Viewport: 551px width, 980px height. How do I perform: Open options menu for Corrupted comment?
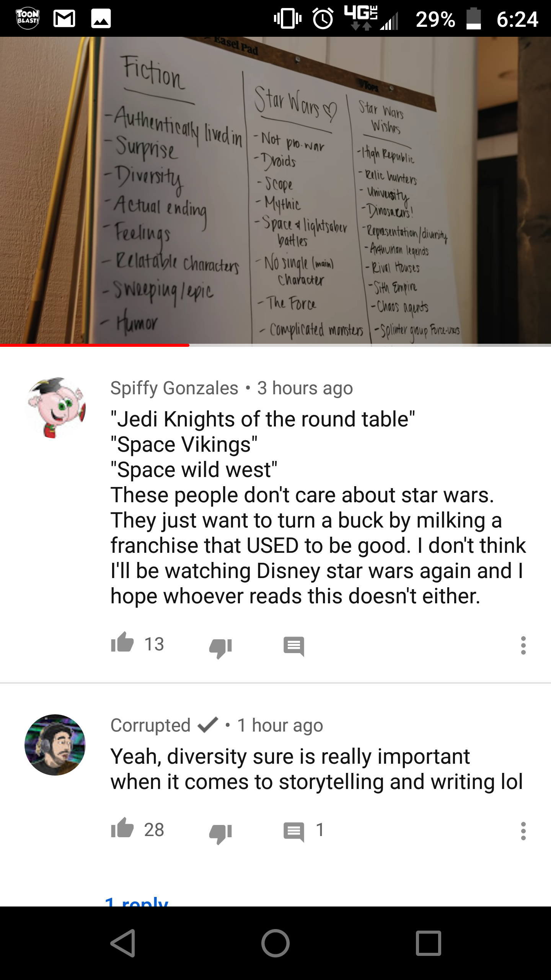(523, 831)
